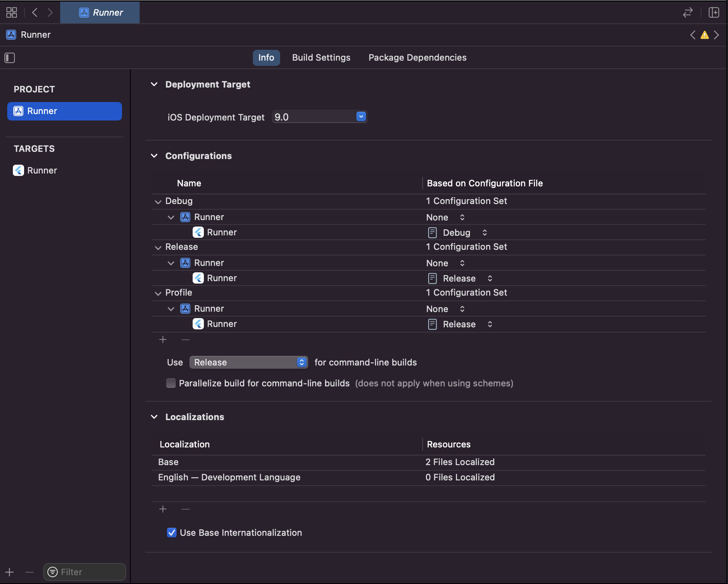
Task: Collapse the Configurations section
Action: tap(154, 156)
